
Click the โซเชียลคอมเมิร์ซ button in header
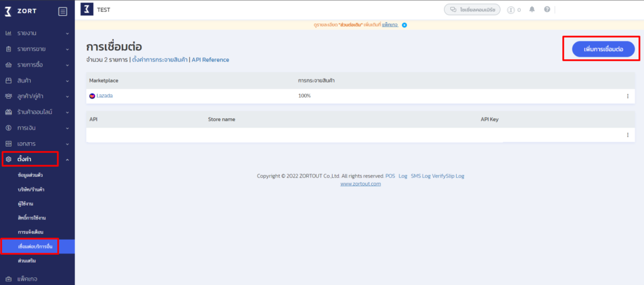(472, 9)
